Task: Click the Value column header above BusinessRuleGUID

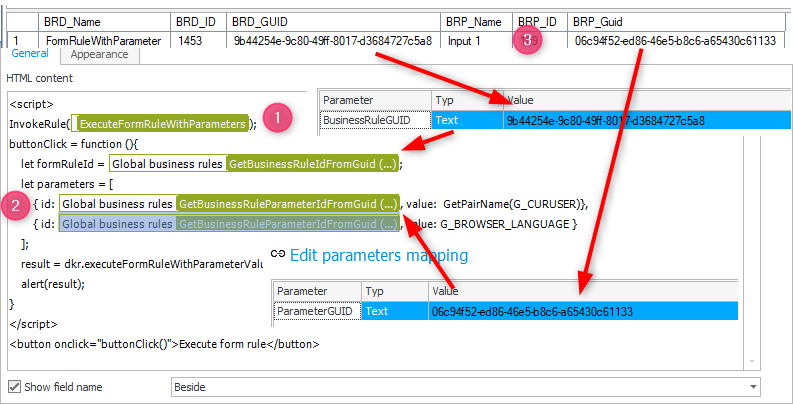Action: [x=647, y=100]
